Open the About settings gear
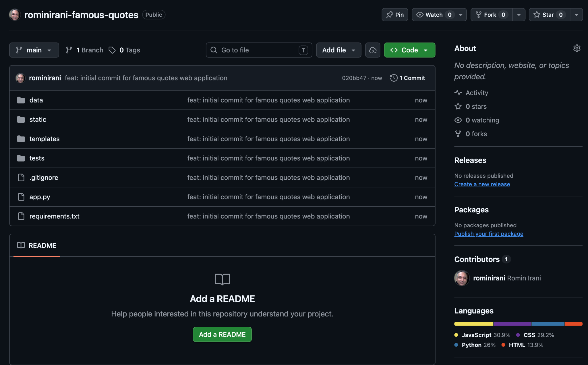The width and height of the screenshot is (588, 365). [x=577, y=48]
